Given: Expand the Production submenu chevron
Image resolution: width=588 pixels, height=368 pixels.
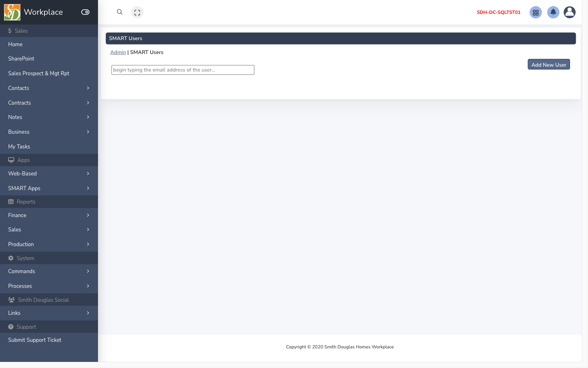Looking at the screenshot, I should [x=88, y=244].
